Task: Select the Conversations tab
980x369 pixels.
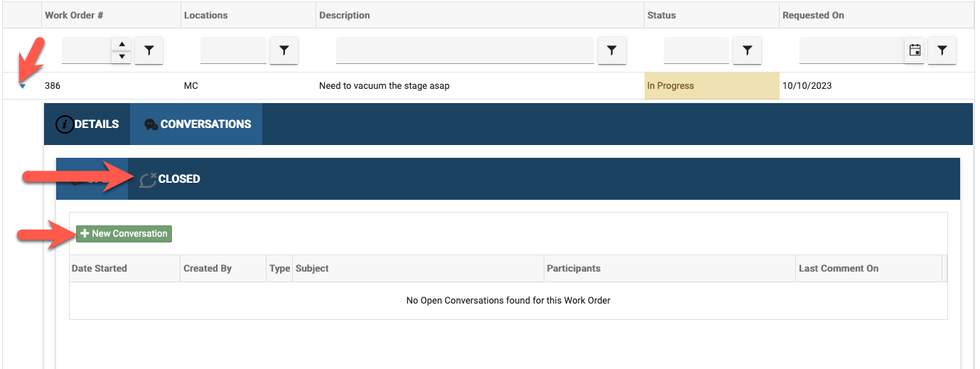Action: 197,124
